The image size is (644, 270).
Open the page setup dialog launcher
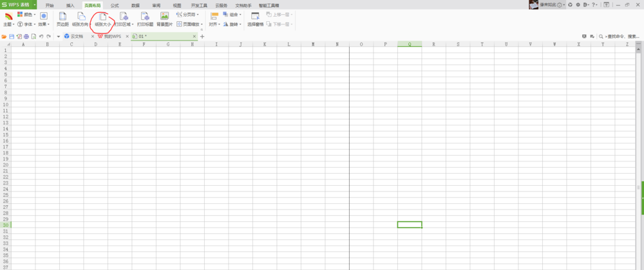[x=202, y=30]
